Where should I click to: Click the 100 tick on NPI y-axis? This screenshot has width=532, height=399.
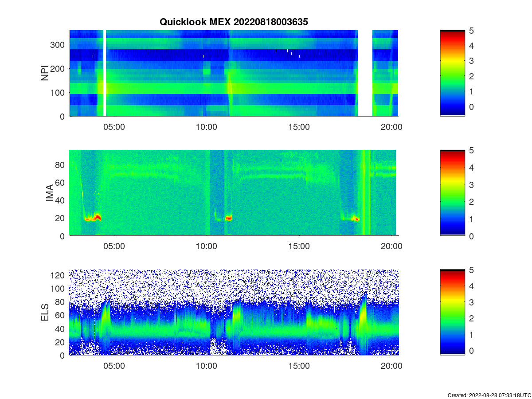[x=58, y=92]
